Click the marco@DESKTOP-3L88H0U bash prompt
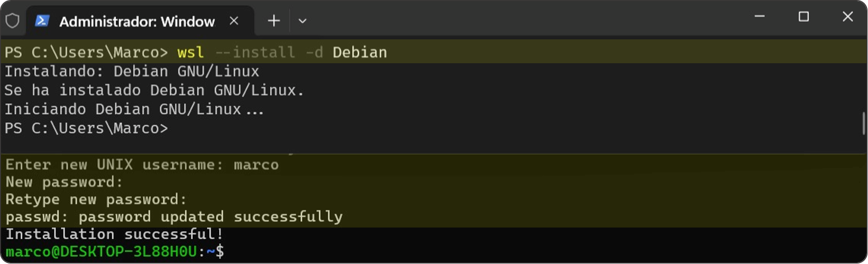Viewport: 868px width, 264px height. click(114, 251)
